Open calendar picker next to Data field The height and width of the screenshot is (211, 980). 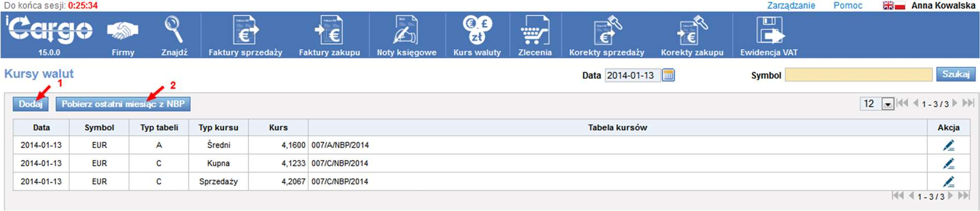coord(669,75)
